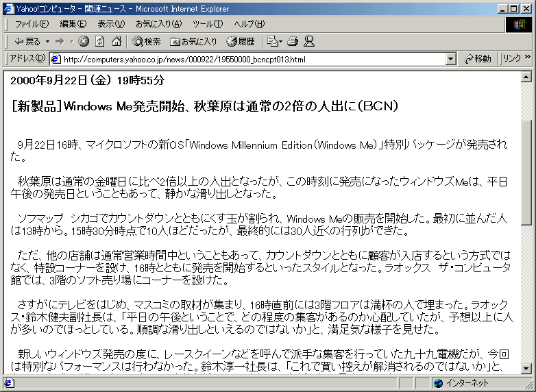
Task: Click the paragraph starting with 新しいウィンドウズ発売
Action: (260, 360)
